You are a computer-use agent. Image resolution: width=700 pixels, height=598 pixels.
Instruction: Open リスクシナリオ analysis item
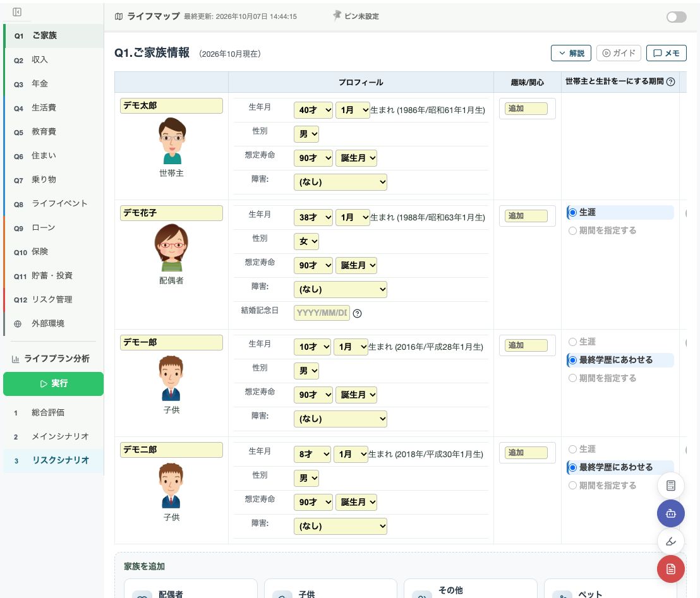point(54,460)
